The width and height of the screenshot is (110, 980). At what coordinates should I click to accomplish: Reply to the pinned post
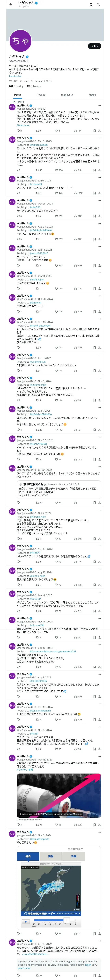click(19, 131)
